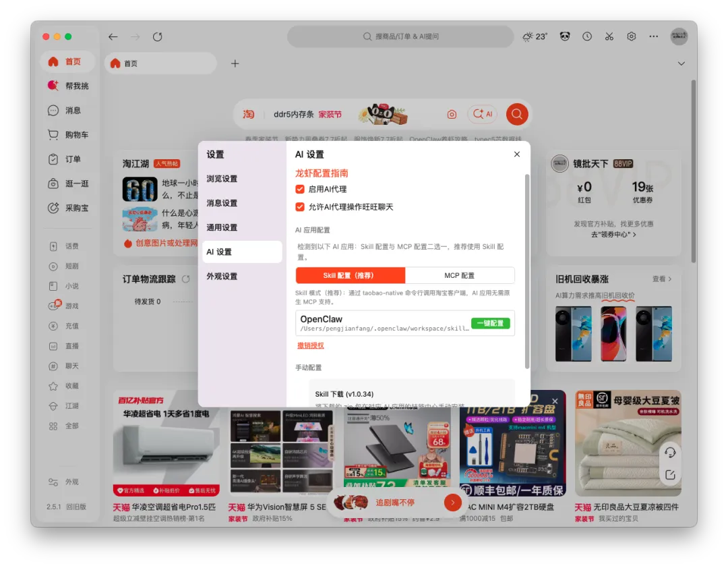Click the settings dialog scrollbar
The image size is (728, 568).
click(527, 271)
